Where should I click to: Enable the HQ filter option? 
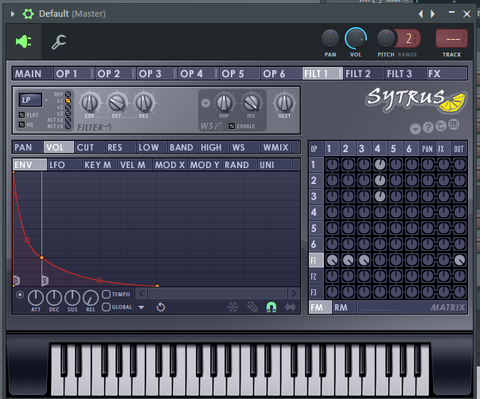(22, 124)
